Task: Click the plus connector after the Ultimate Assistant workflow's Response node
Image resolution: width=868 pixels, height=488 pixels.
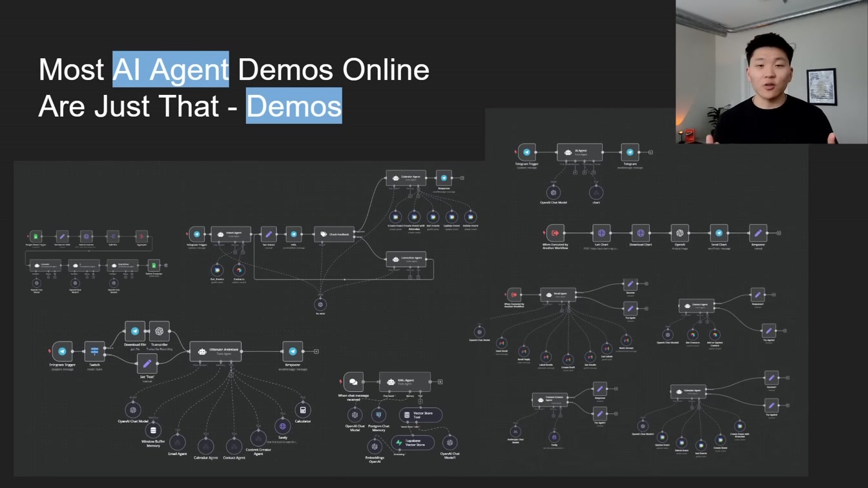Action: (x=316, y=351)
